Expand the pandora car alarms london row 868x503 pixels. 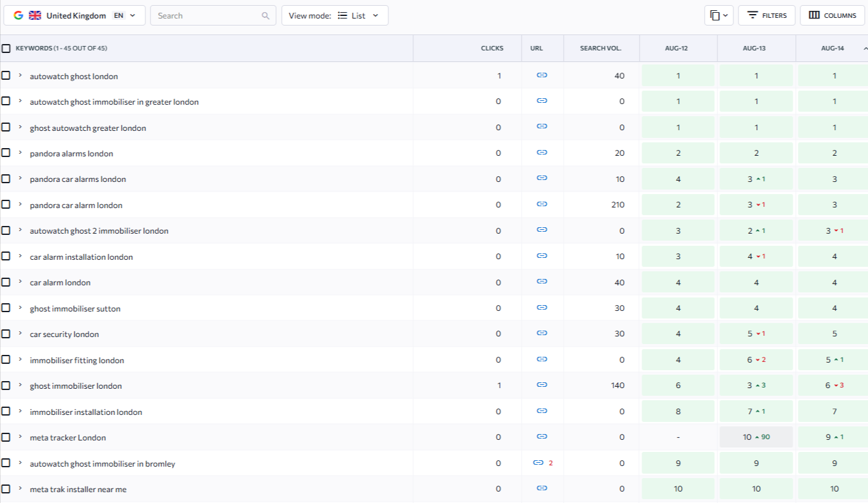coord(20,178)
